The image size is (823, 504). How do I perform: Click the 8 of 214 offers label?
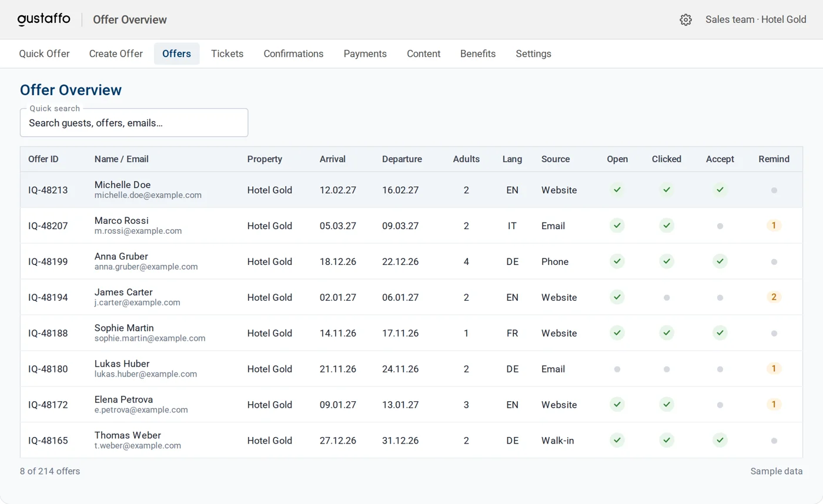pos(50,471)
